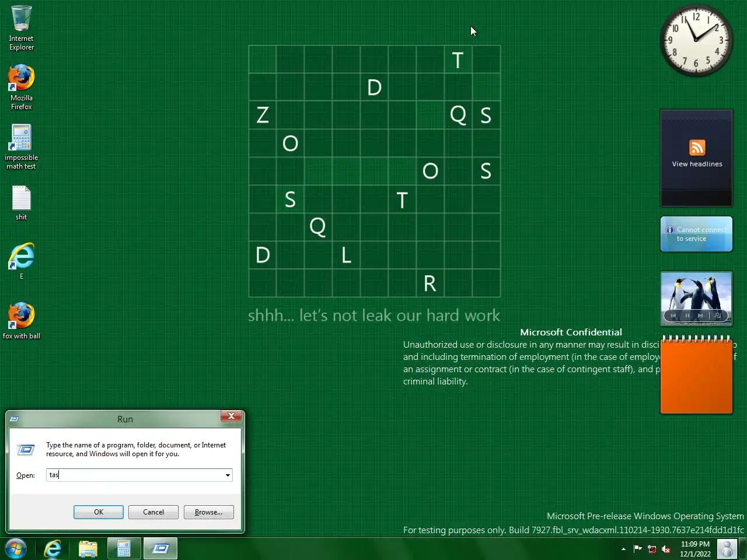Screen dimensions: 747x560
Task: Skip to next picture in slide show gadget
Action: pyautogui.click(x=700, y=316)
